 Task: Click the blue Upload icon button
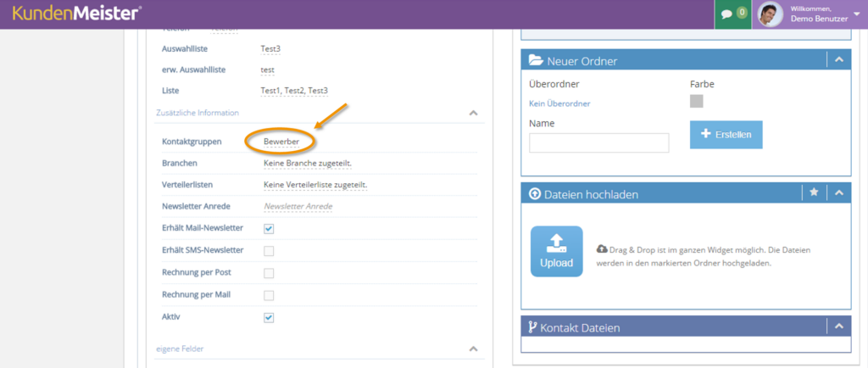tap(556, 251)
